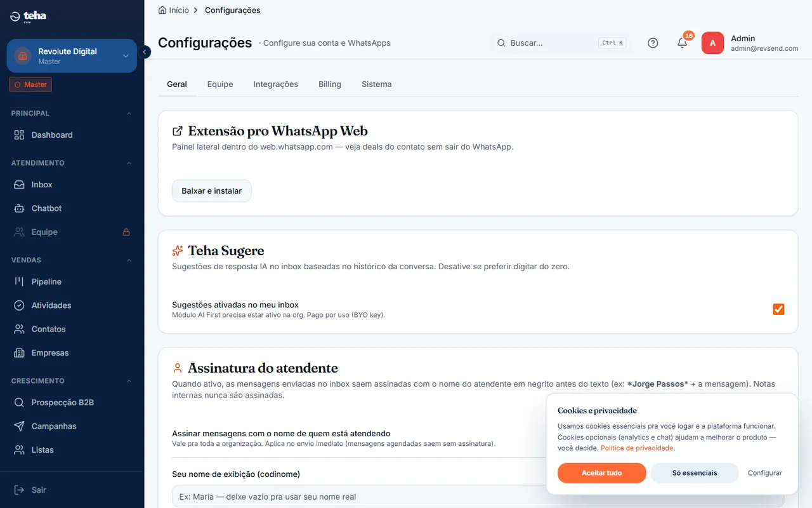The width and height of the screenshot is (812, 508).
Task: Click the red Admin avatar
Action: point(712,43)
